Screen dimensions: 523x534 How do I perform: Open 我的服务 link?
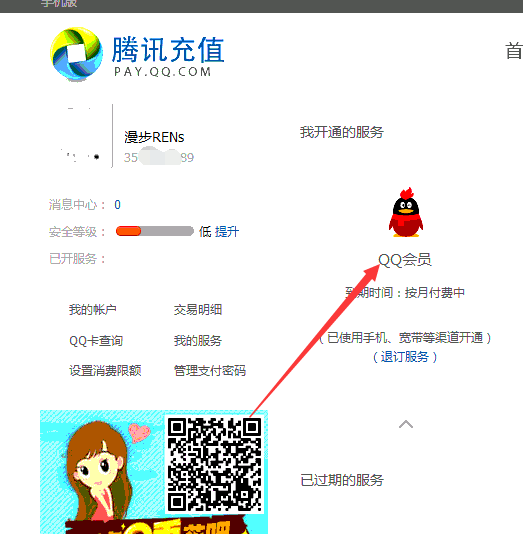[198, 341]
